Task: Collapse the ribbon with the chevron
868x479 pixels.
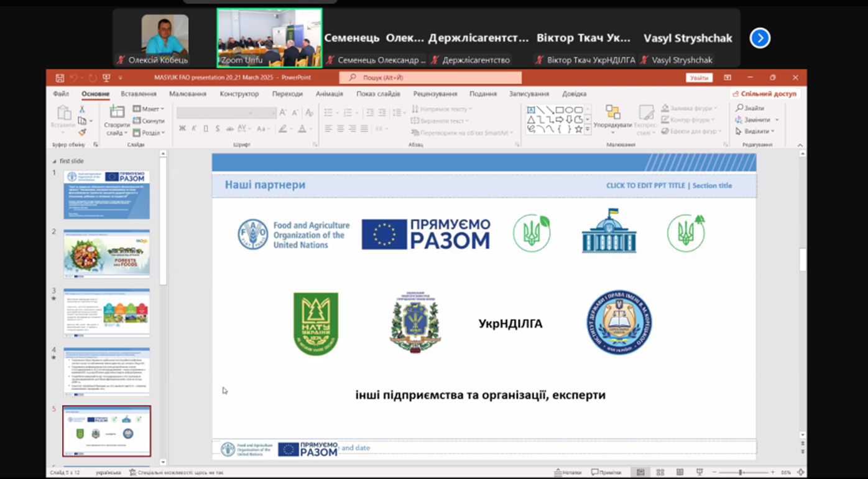Action: tap(800, 145)
